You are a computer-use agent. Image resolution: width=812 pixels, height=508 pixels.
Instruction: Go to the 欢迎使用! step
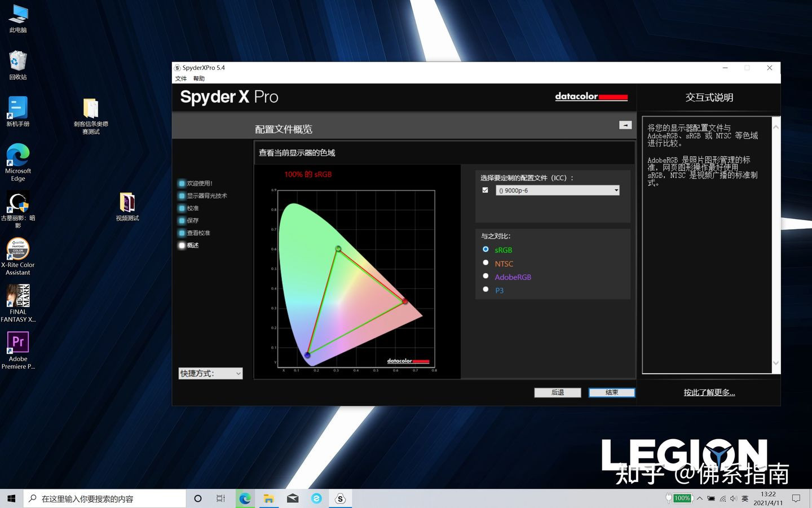click(196, 183)
